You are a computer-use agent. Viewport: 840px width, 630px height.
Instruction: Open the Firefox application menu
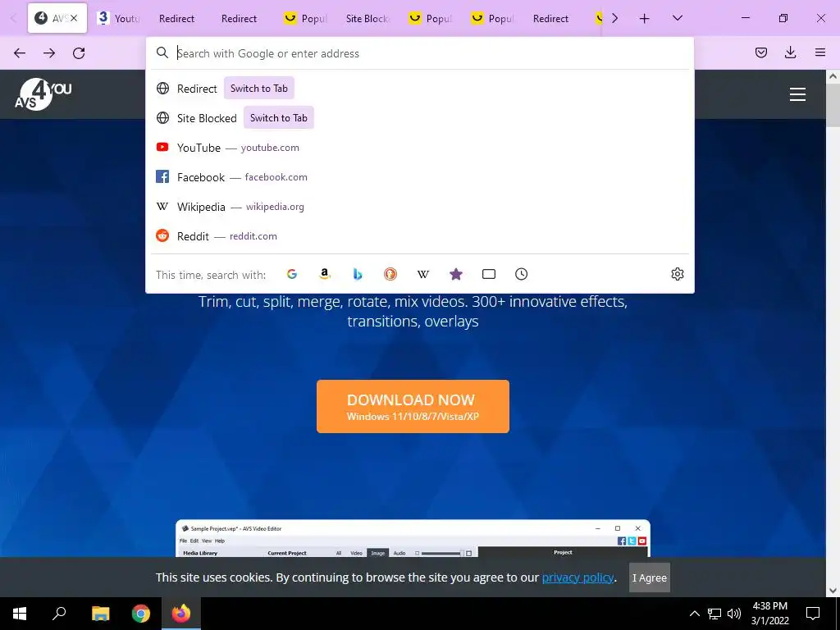pyautogui.click(x=820, y=52)
